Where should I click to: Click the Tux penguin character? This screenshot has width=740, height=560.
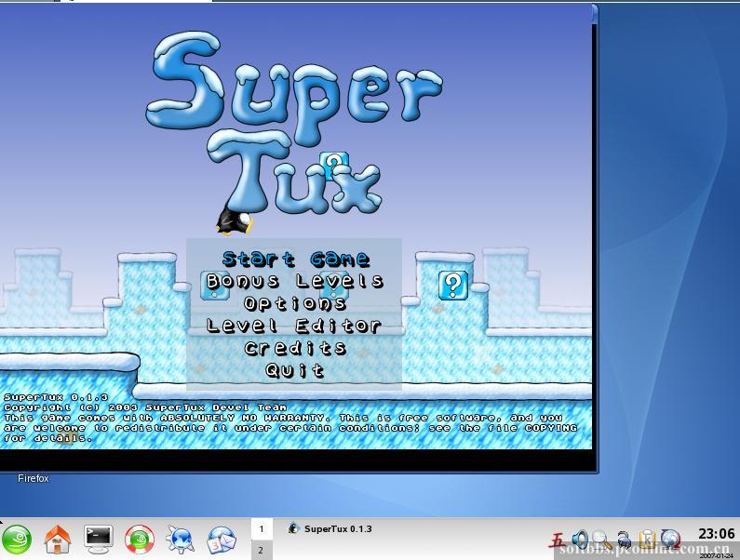click(234, 220)
